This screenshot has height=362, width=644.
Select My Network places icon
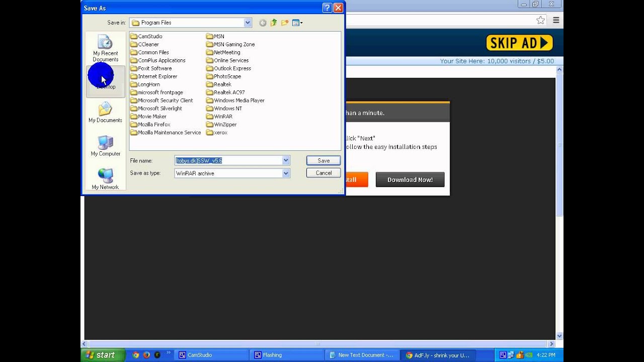[x=105, y=179]
